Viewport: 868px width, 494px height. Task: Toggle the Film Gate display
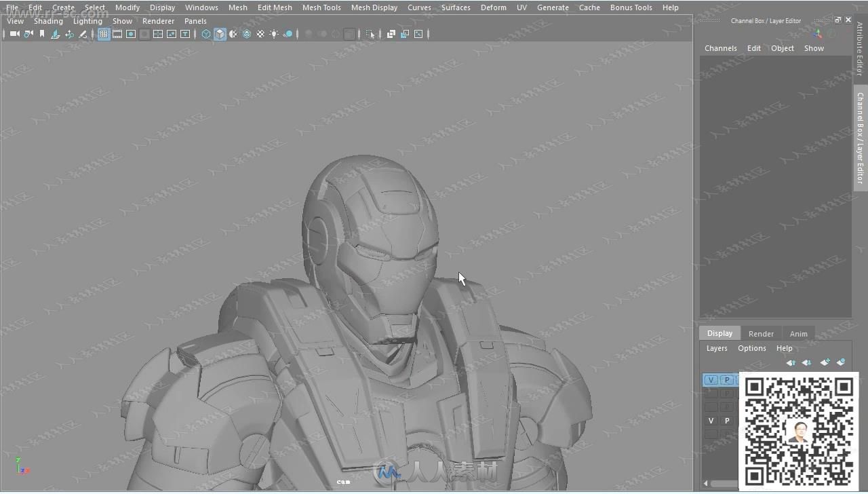(117, 34)
